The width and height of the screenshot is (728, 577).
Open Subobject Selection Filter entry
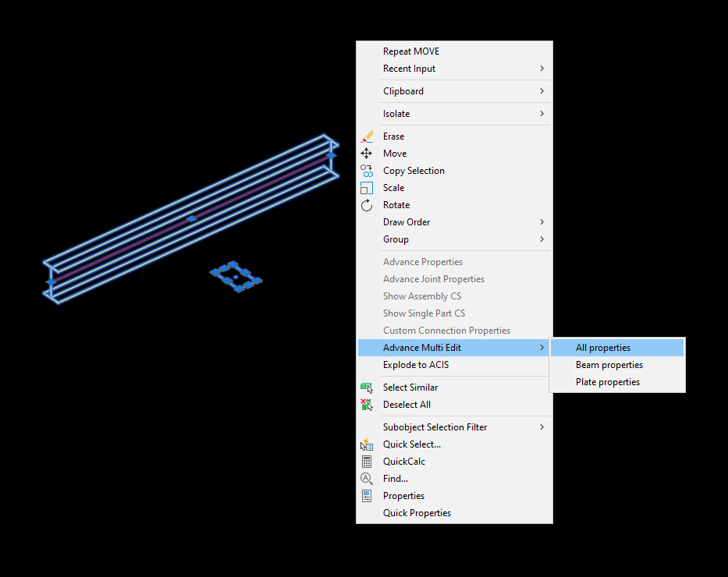tap(455, 427)
